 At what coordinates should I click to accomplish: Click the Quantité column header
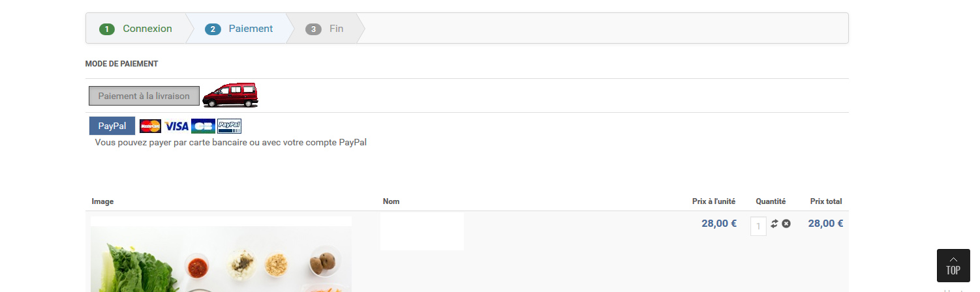(771, 201)
